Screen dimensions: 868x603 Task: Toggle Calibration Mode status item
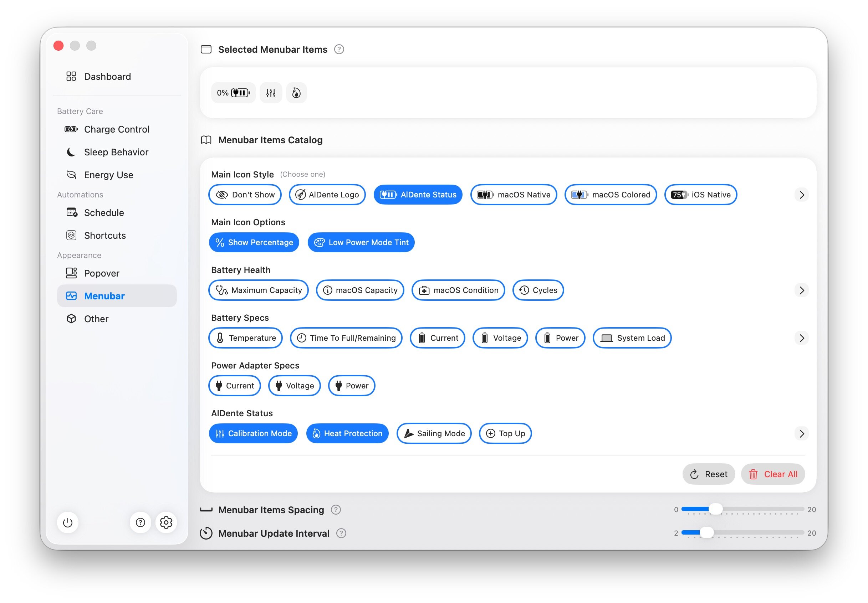[x=253, y=434]
